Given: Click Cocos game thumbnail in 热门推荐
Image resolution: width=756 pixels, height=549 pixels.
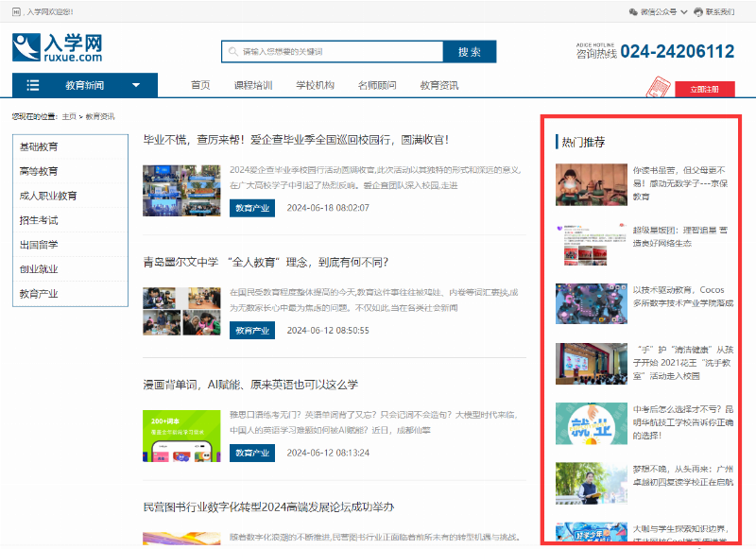Looking at the screenshot, I should (x=592, y=303).
